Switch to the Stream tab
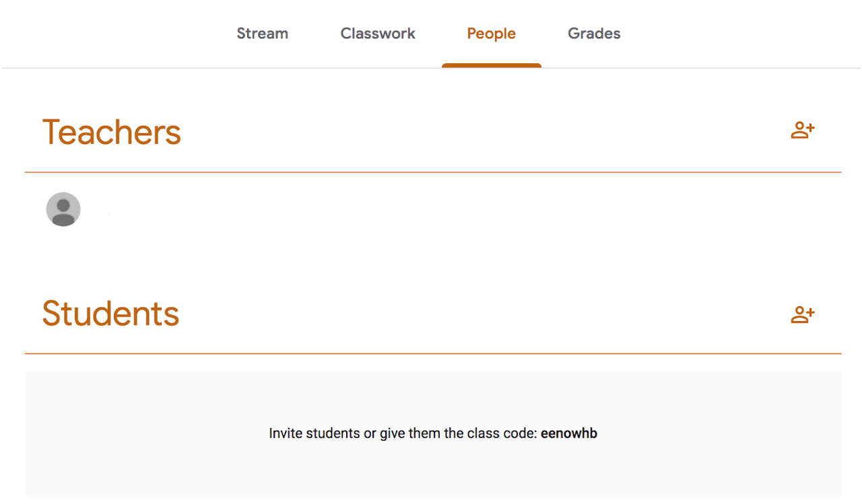The width and height of the screenshot is (862, 504). (x=262, y=33)
